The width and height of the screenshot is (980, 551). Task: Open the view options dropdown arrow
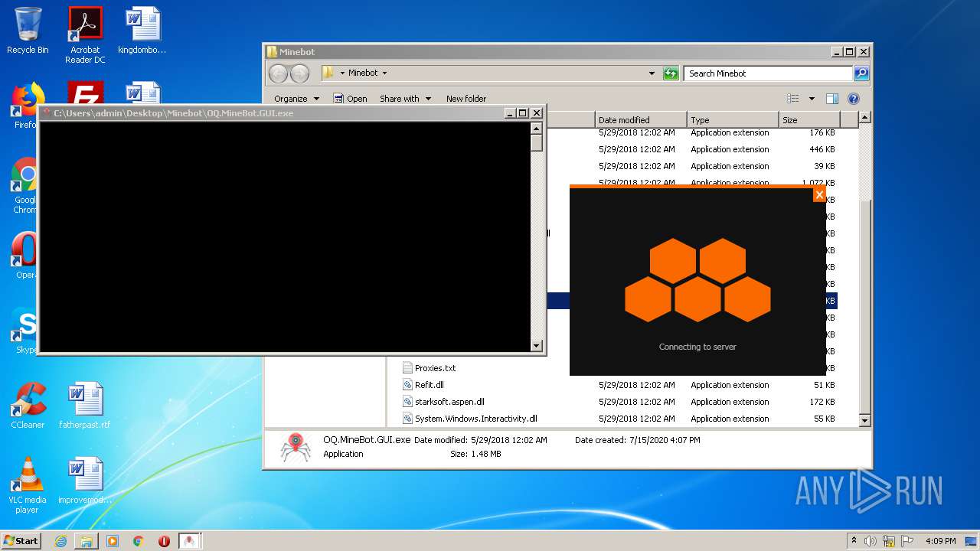point(812,99)
